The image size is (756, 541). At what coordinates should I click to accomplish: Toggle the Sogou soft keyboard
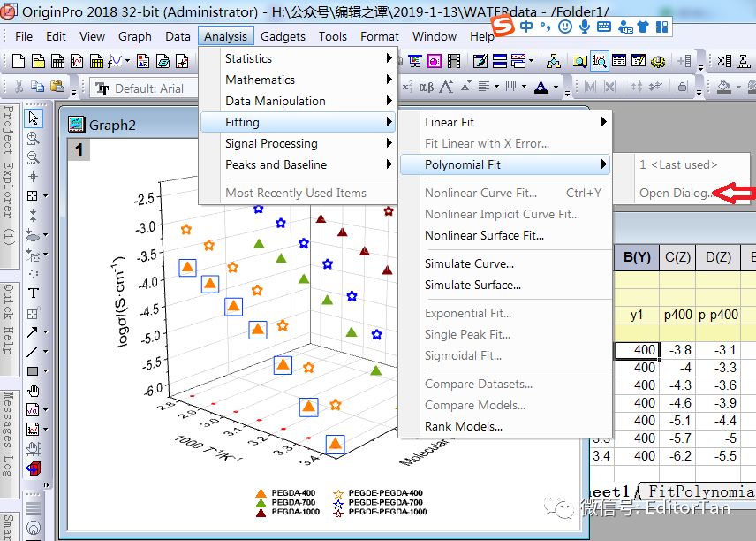(x=603, y=26)
